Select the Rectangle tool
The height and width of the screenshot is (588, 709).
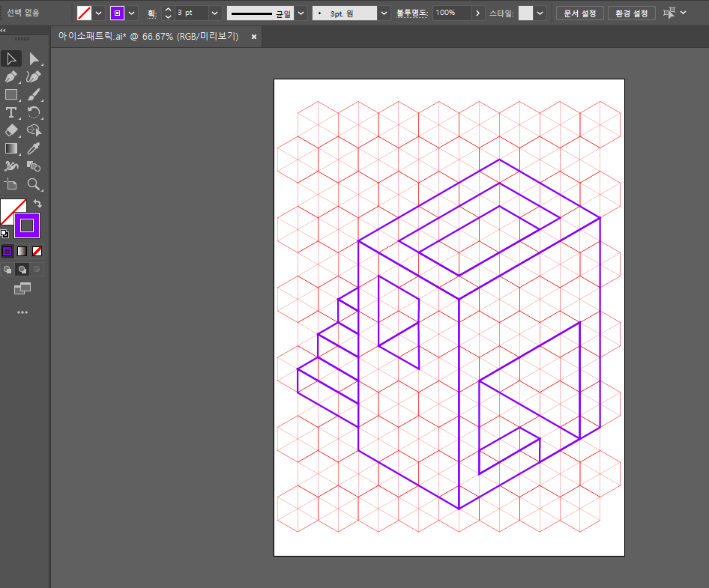(x=11, y=95)
